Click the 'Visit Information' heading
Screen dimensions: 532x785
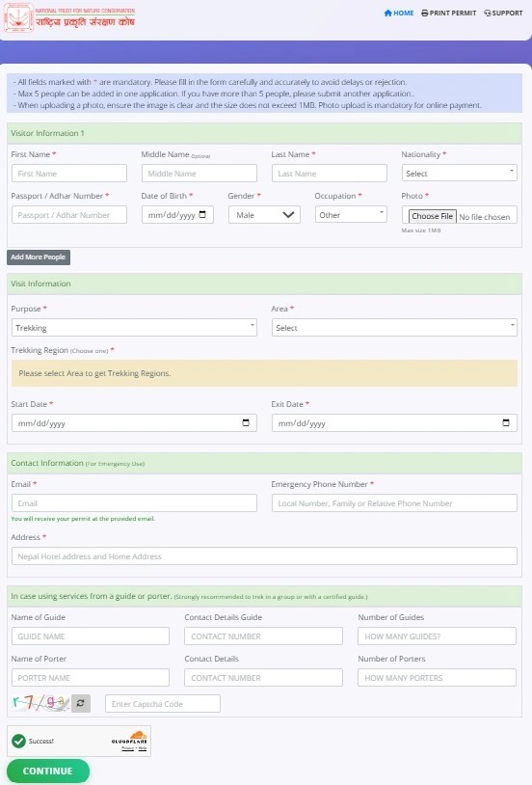pos(40,284)
